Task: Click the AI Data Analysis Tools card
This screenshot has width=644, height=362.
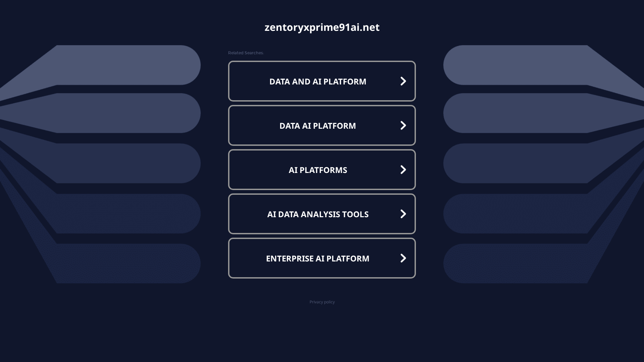Action: [322, 214]
